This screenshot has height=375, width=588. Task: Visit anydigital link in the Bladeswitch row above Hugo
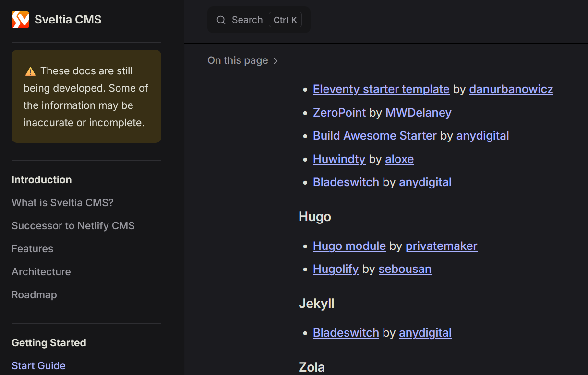(425, 182)
